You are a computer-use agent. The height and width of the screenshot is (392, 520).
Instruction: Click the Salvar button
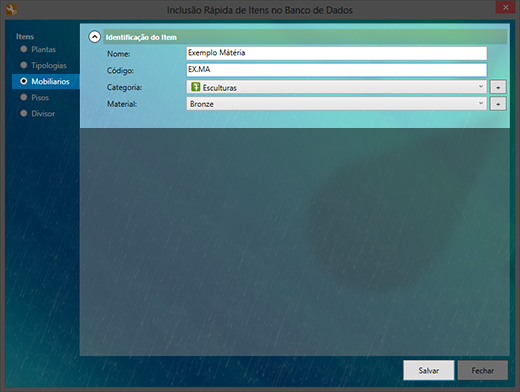tap(429, 370)
